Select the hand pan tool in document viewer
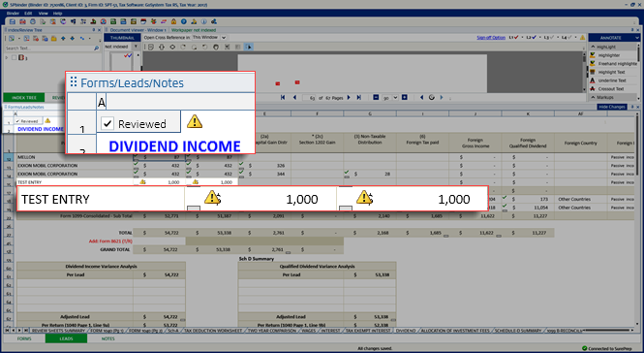This screenshot has width=644, height=353. click(x=216, y=47)
